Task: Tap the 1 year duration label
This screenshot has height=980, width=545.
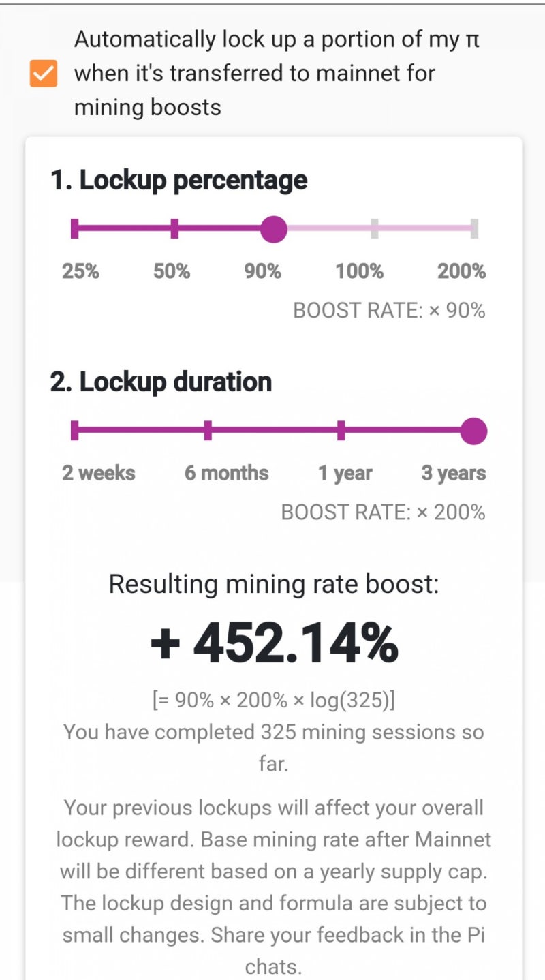Action: (345, 473)
